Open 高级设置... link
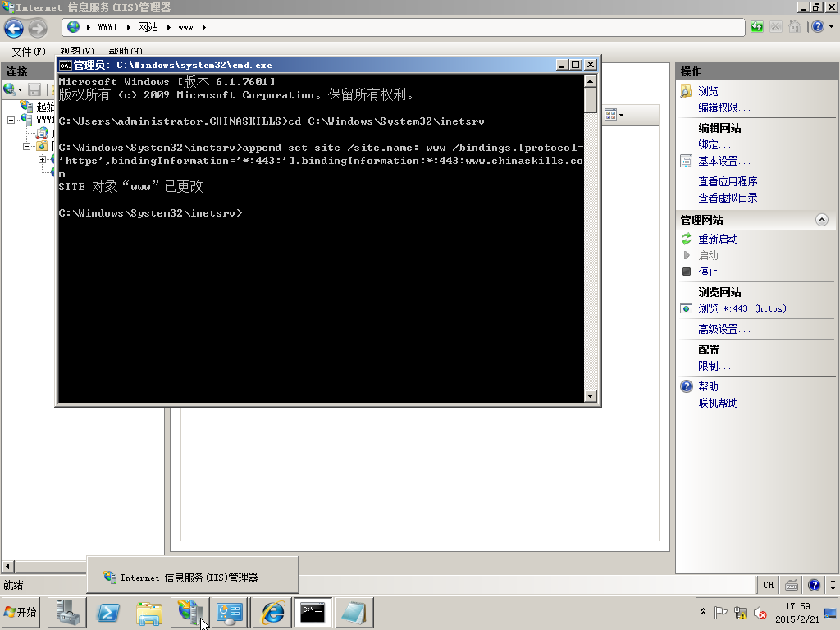This screenshot has height=630, width=840. (724, 330)
